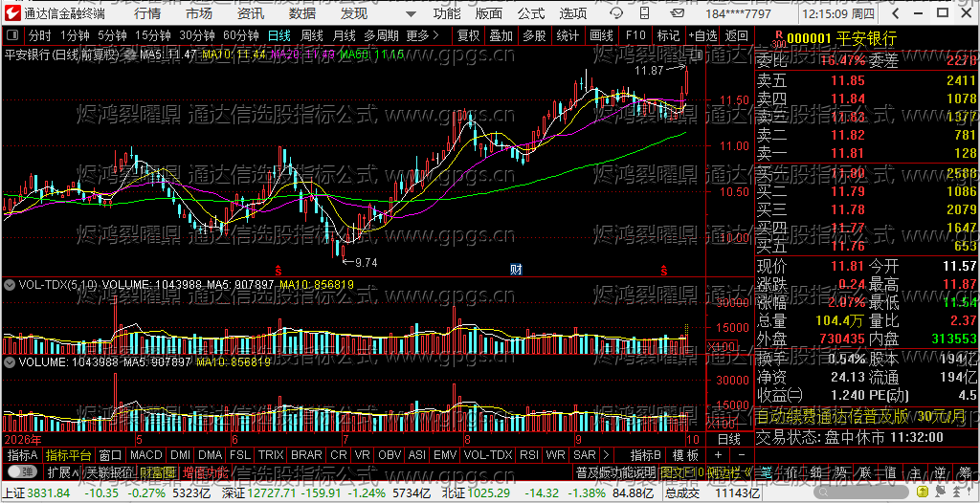Select the MACD indicator tab
Image resolution: width=980 pixels, height=503 pixels.
click(145, 454)
